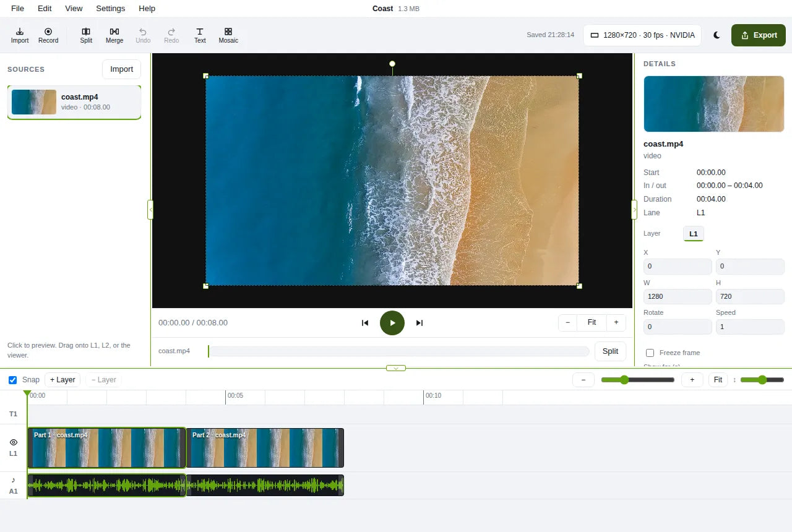Collapse the viewer using the bottom chevron handle

pos(396,368)
